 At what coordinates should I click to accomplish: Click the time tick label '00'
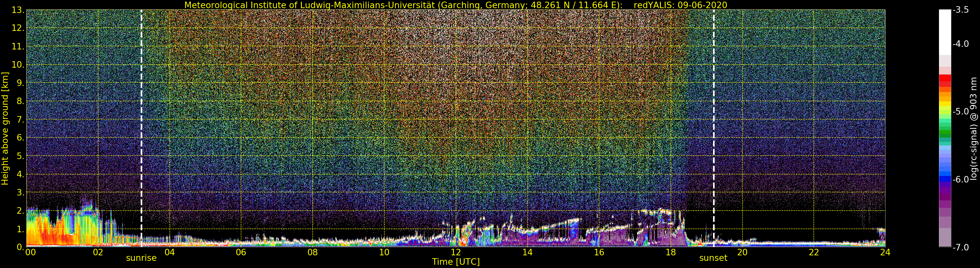tap(30, 252)
